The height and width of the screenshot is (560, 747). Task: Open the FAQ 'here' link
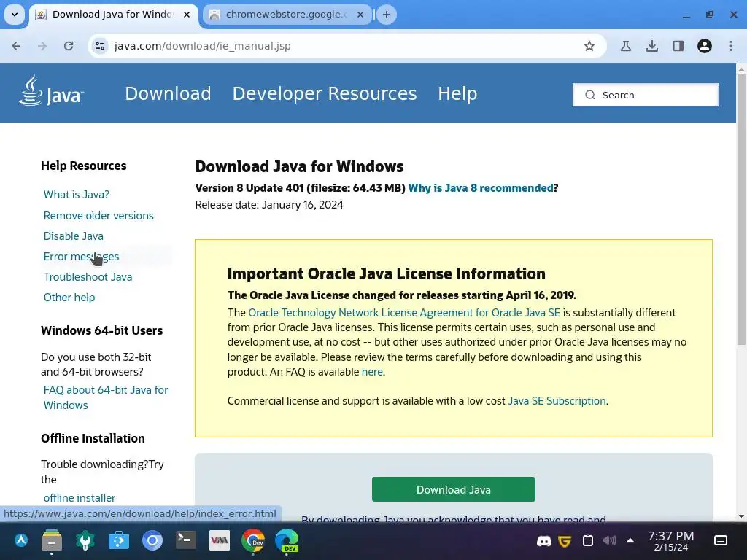tap(372, 372)
